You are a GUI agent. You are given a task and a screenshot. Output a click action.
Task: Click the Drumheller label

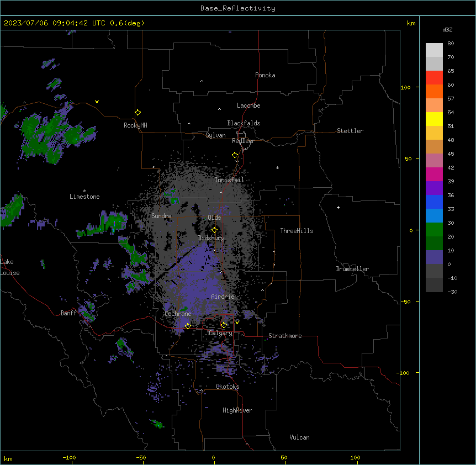352,269
